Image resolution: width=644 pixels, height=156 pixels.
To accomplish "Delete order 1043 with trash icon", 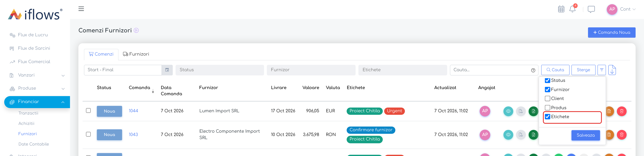I will pyautogui.click(x=621, y=135).
